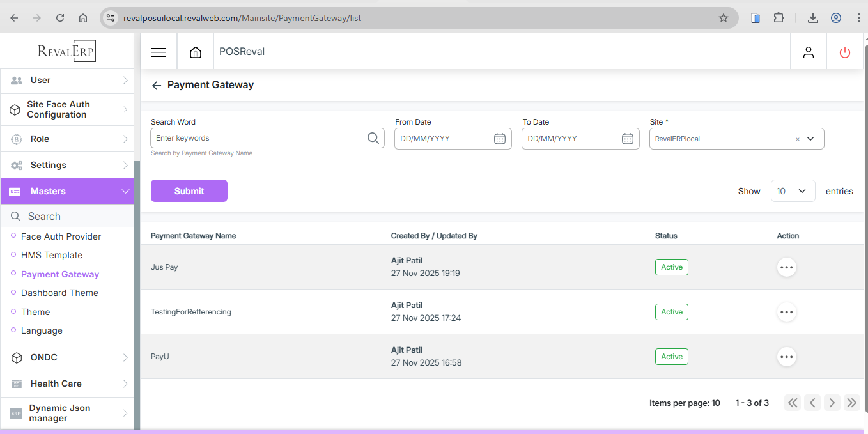Click the home icon in header
The image size is (868, 434).
(x=196, y=52)
